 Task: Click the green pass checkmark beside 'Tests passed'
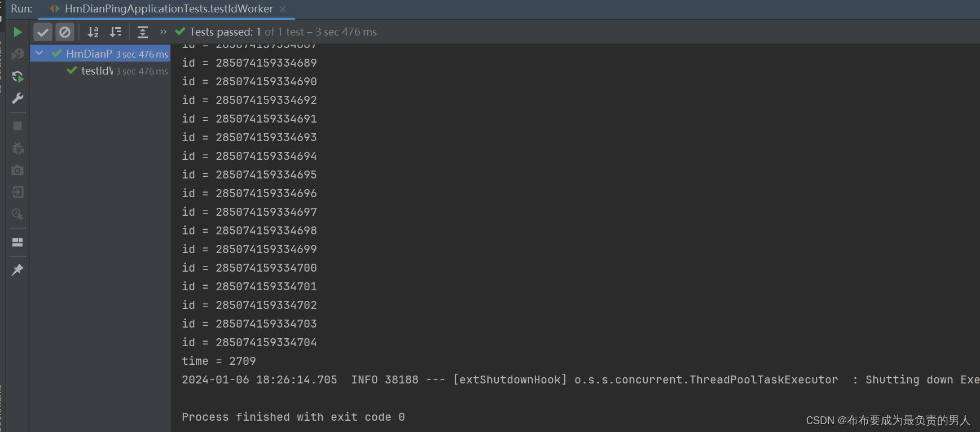click(x=181, y=31)
